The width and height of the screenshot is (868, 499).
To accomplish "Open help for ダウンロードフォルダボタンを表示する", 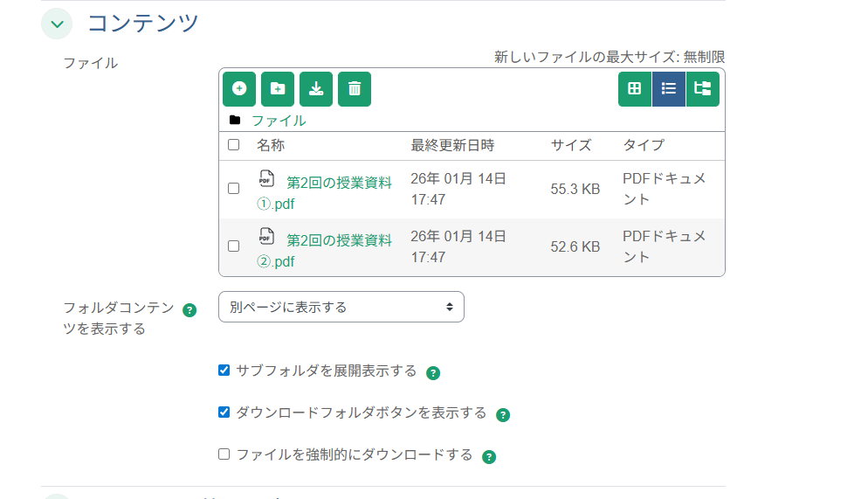I will click(x=503, y=415).
